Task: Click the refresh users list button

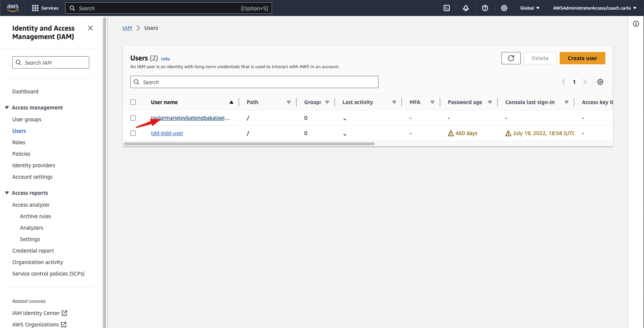Action: click(x=511, y=58)
